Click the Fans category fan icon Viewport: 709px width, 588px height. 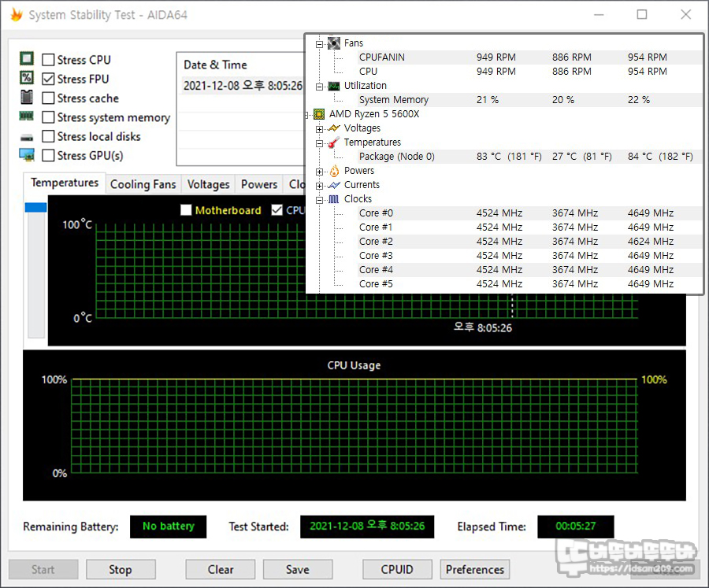coord(334,43)
